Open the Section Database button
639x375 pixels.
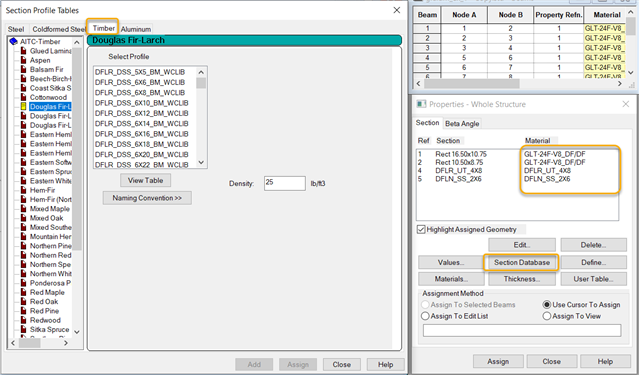click(522, 262)
